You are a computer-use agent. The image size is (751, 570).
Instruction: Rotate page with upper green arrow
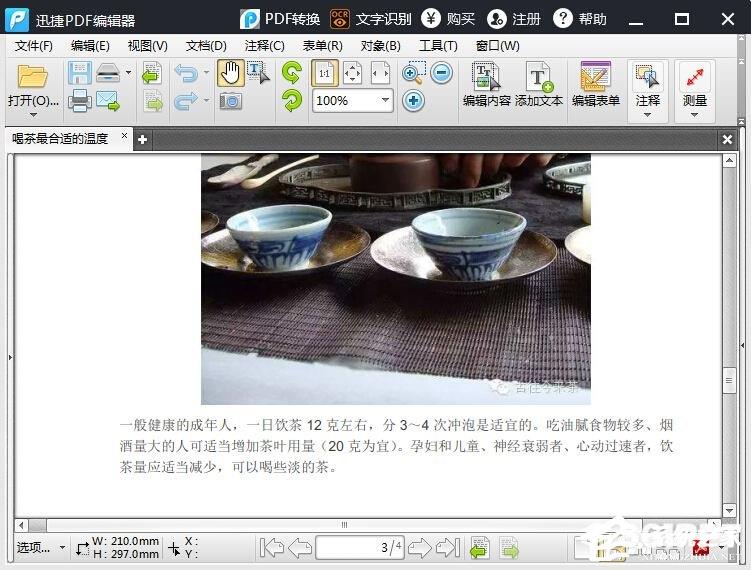click(292, 73)
